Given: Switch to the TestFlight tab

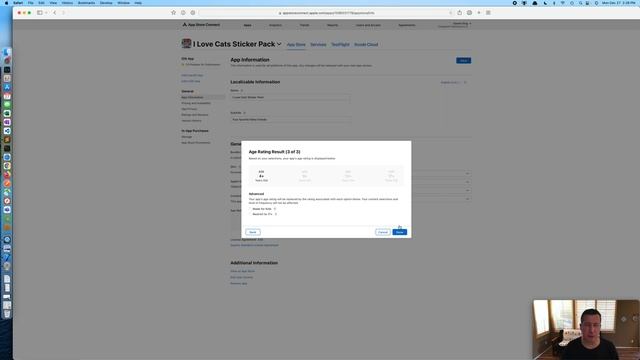Looking at the screenshot, I should (340, 44).
